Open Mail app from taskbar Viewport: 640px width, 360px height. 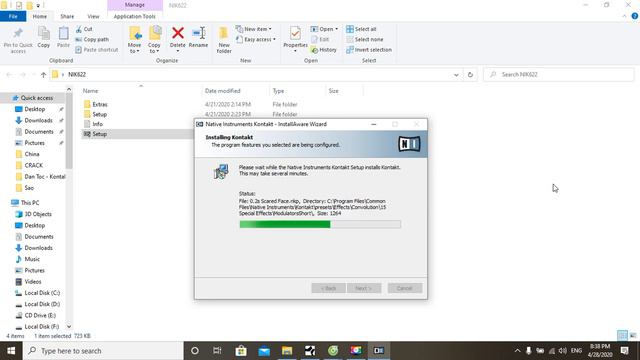click(x=264, y=351)
